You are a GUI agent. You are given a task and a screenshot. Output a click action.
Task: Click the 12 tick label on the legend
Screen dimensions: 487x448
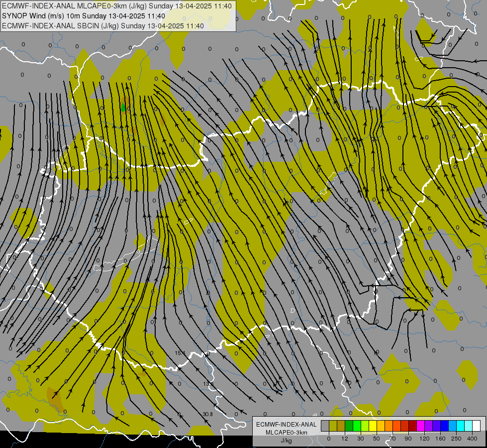tap(345, 439)
